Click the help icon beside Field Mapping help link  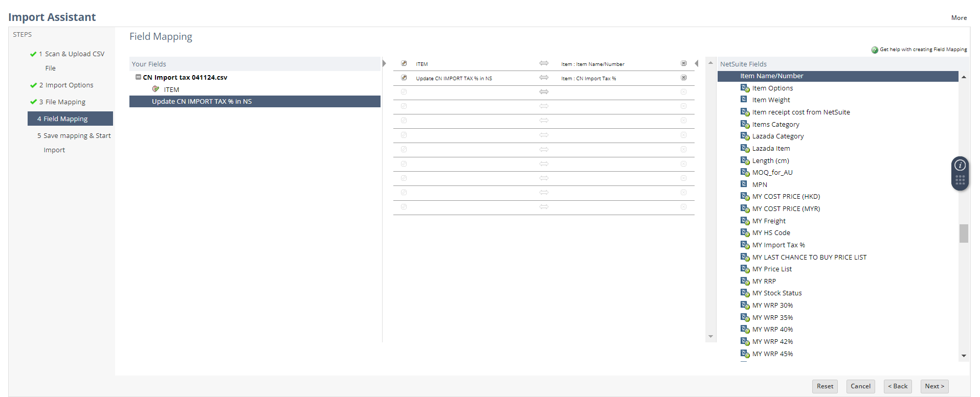pyautogui.click(x=875, y=50)
